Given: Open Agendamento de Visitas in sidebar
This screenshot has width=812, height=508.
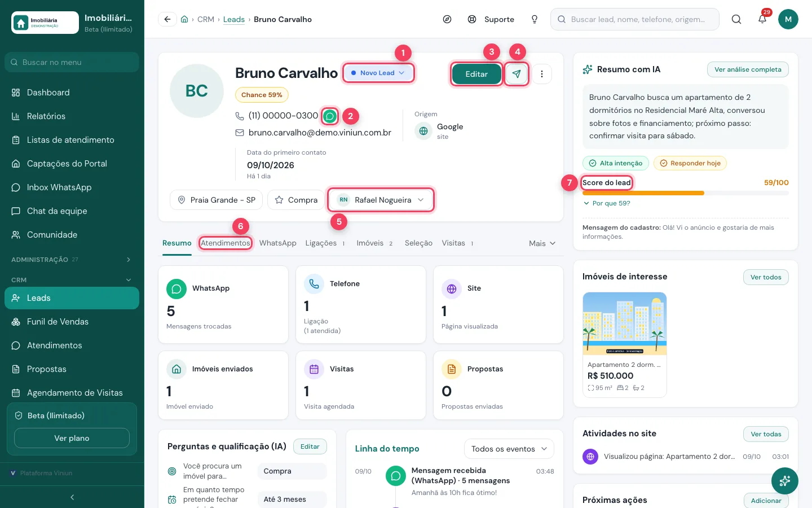Looking at the screenshot, I should 72,393.
